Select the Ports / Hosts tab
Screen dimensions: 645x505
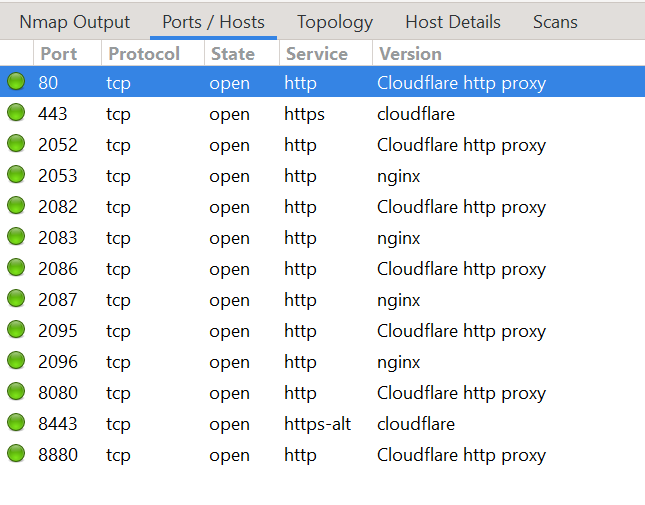pyautogui.click(x=213, y=21)
